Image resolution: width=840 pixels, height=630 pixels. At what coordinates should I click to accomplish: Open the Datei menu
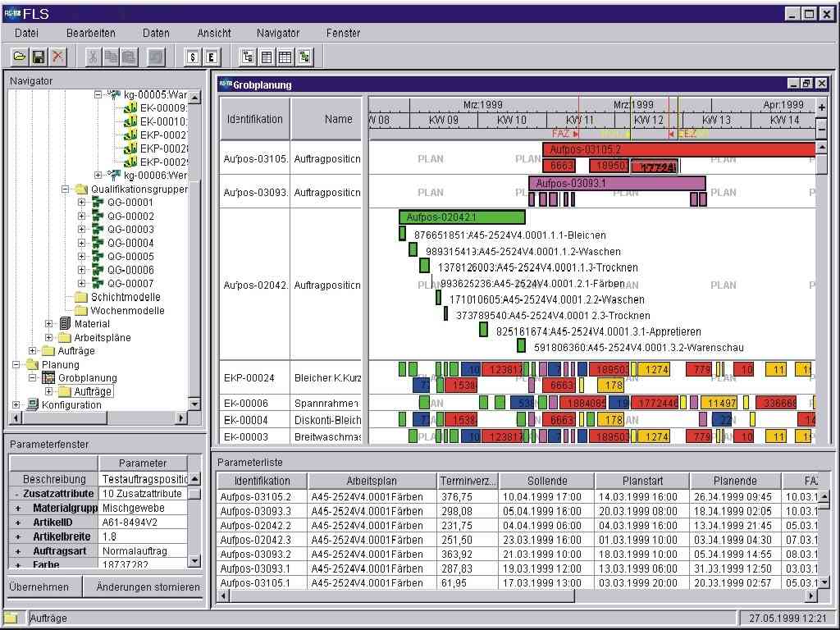click(x=27, y=33)
